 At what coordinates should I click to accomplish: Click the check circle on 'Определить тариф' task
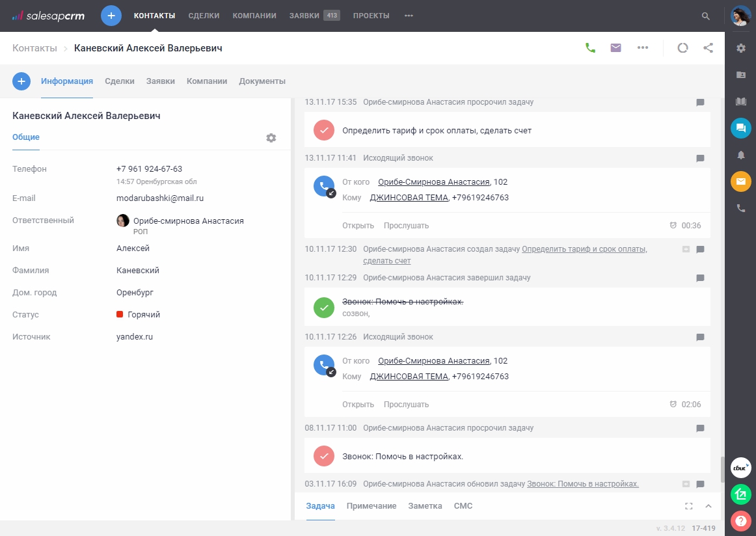tap(323, 129)
